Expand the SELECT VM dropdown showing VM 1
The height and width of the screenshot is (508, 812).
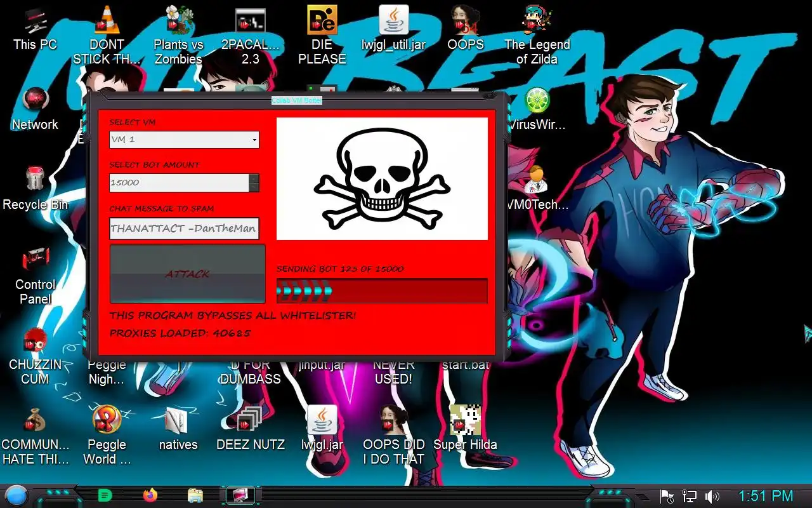coord(184,139)
